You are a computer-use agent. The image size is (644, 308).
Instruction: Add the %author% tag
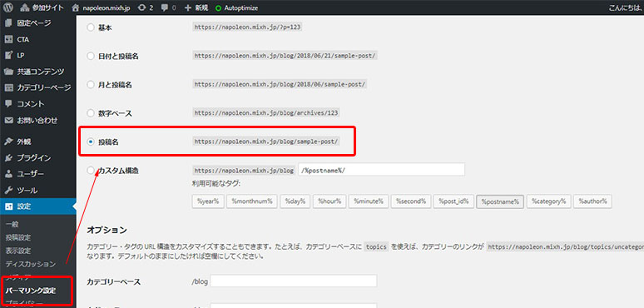592,201
